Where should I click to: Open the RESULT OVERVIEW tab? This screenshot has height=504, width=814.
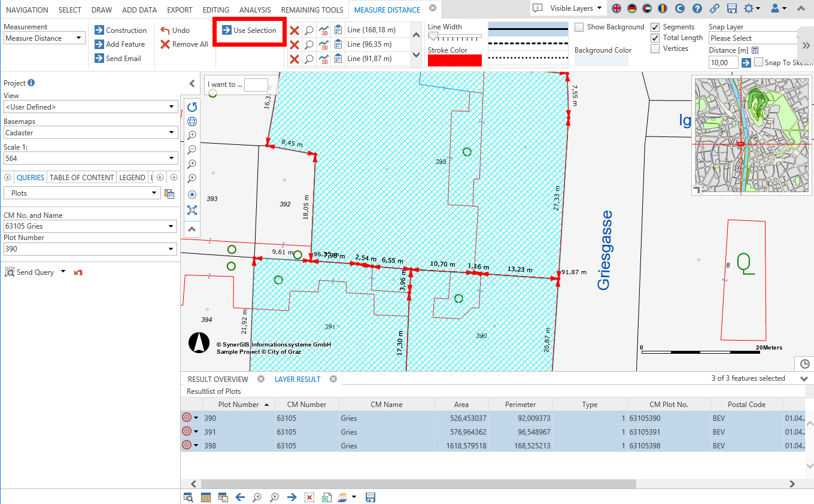click(217, 379)
